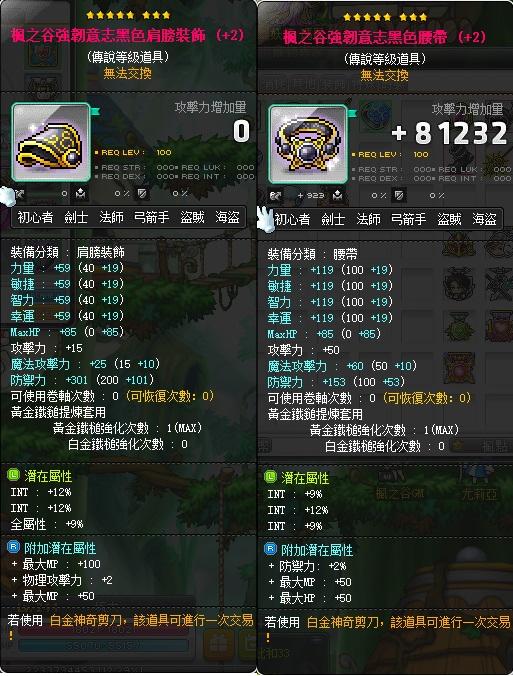Click the shield ignore-defense icon on belt tooltip

pos(399,196)
